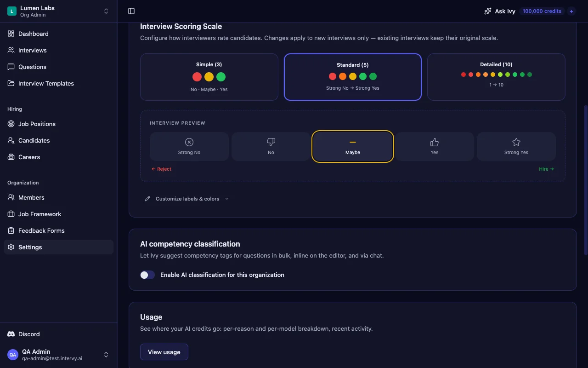Click the Discord logo icon
Image resolution: width=588 pixels, height=368 pixels.
click(x=11, y=334)
